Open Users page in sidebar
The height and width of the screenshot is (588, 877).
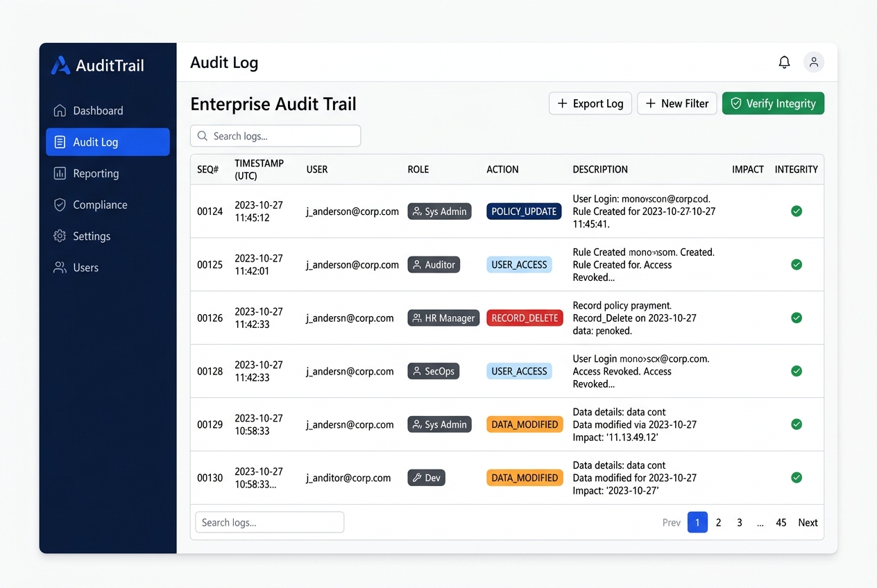coord(108,268)
